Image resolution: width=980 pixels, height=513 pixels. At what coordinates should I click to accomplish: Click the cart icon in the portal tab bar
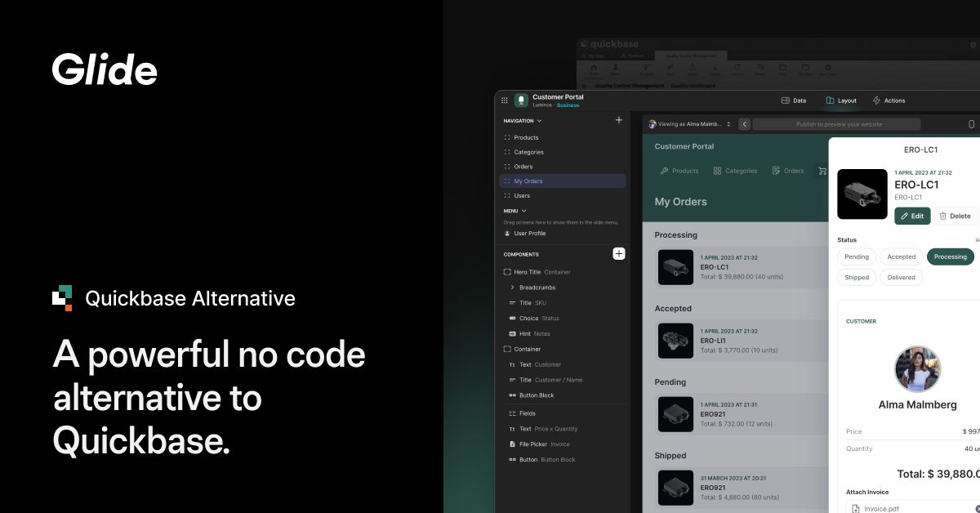(823, 171)
